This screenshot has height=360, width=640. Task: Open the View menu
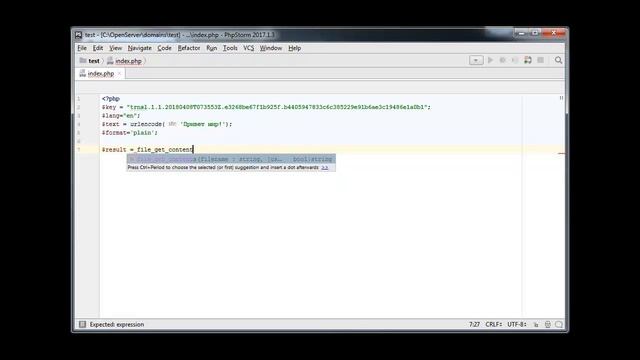[116, 48]
